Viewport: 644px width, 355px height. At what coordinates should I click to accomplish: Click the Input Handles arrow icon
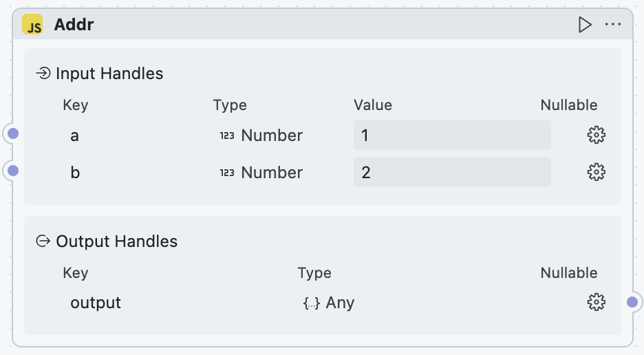[43, 73]
